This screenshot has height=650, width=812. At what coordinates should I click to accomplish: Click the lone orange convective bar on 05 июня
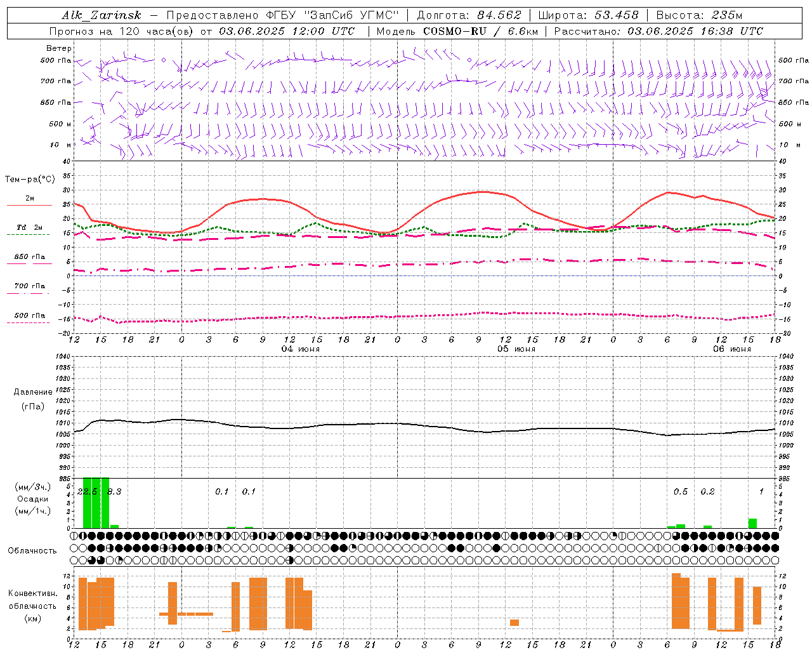tap(514, 623)
